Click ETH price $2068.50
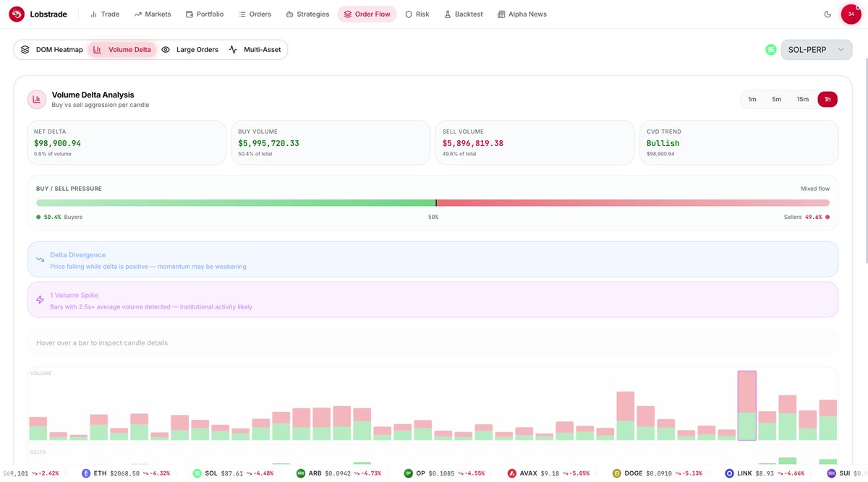This screenshot has height=482, width=868. (x=124, y=473)
